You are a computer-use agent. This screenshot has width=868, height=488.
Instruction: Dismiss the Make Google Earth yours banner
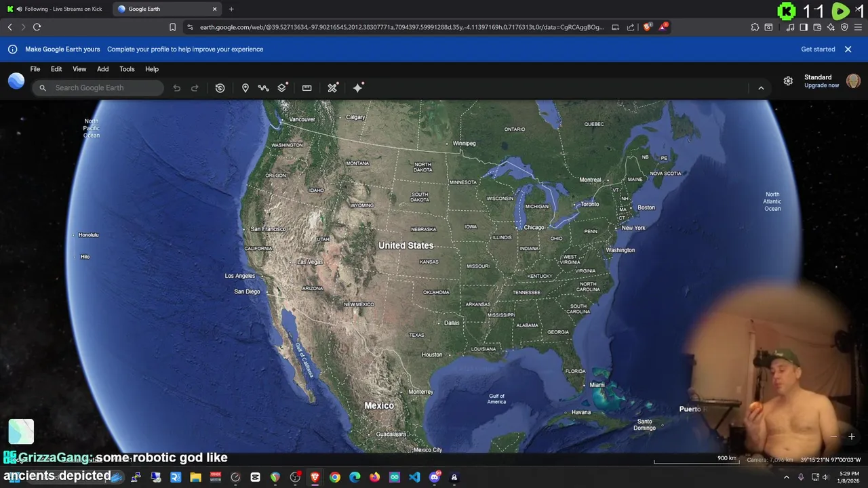coord(848,49)
